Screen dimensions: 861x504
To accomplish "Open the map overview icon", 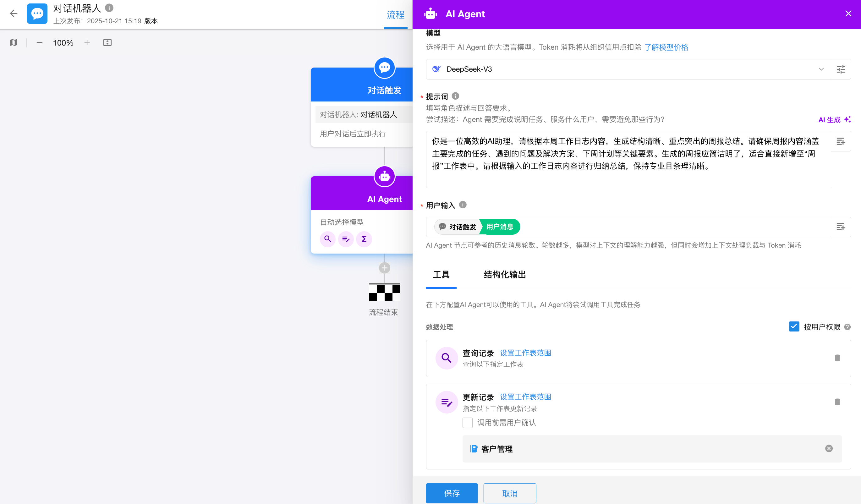I will tap(14, 42).
